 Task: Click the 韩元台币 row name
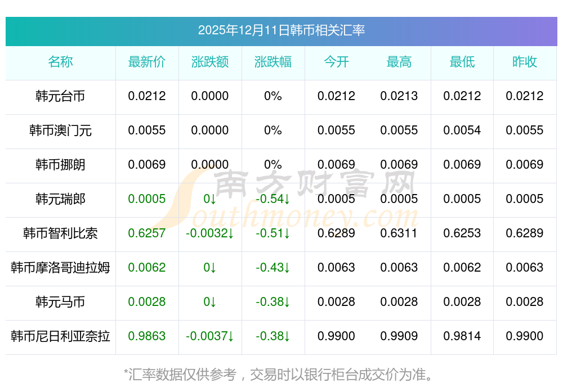[60, 96]
